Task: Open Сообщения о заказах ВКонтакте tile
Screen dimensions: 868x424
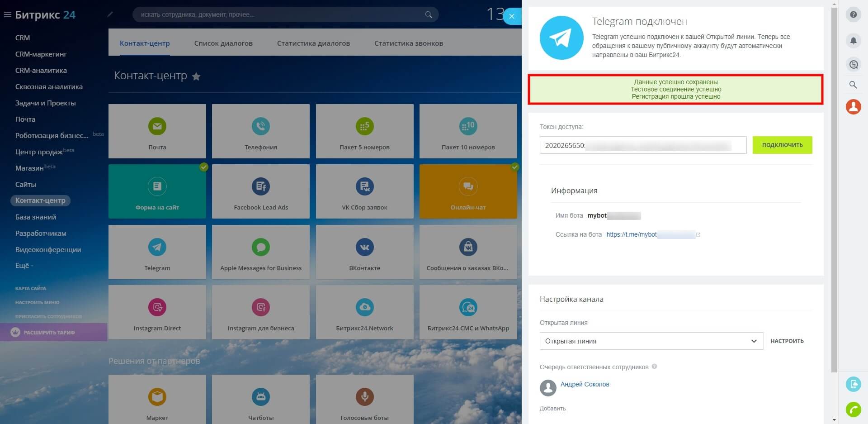Action: tap(468, 252)
